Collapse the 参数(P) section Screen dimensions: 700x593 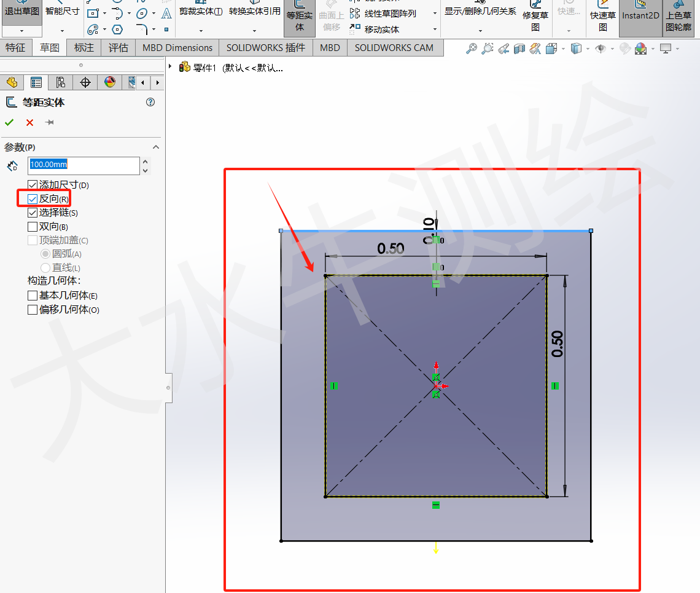(155, 147)
